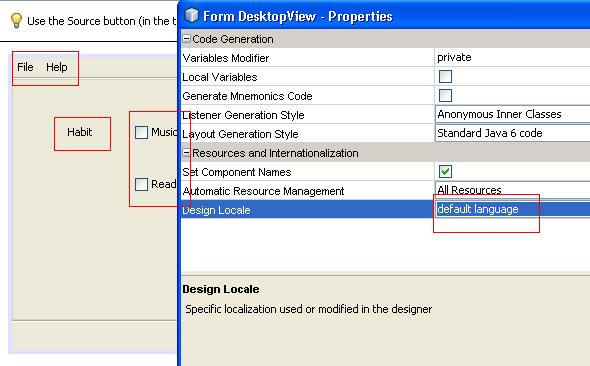Open Automatic Resource Management dropdown
The width and height of the screenshot is (590, 366).
(512, 190)
